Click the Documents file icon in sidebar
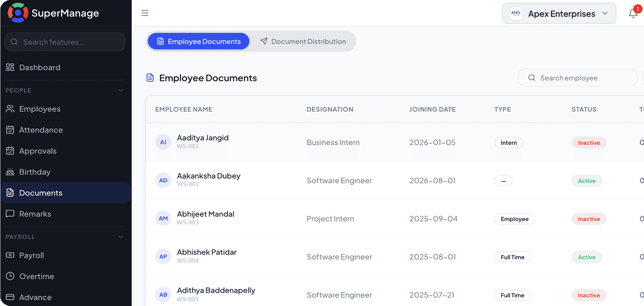Screen dimensions: 644x306 (10, 193)
